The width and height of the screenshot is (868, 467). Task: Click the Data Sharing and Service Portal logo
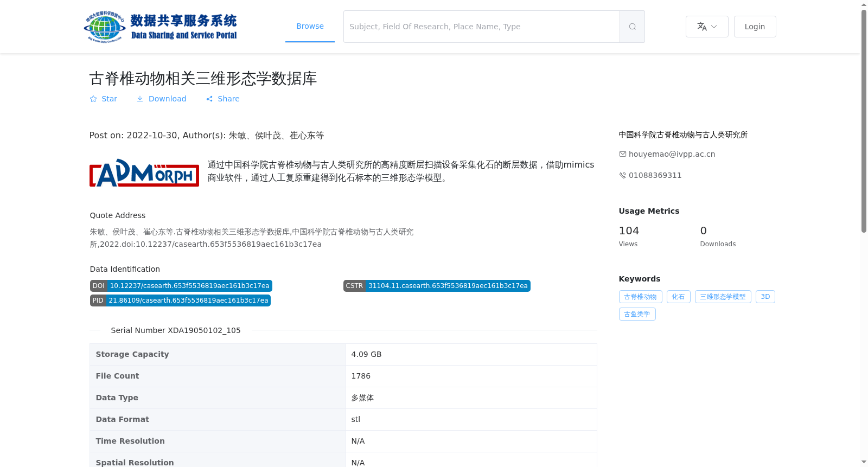(x=161, y=27)
